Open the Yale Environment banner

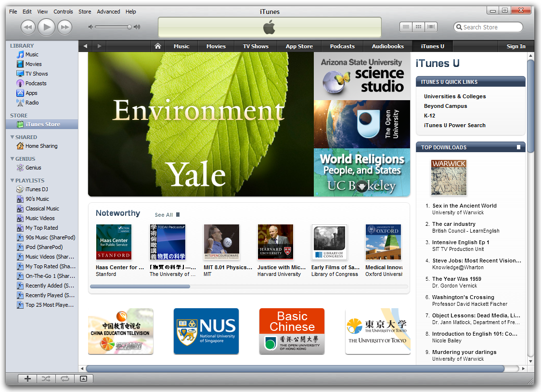point(201,124)
